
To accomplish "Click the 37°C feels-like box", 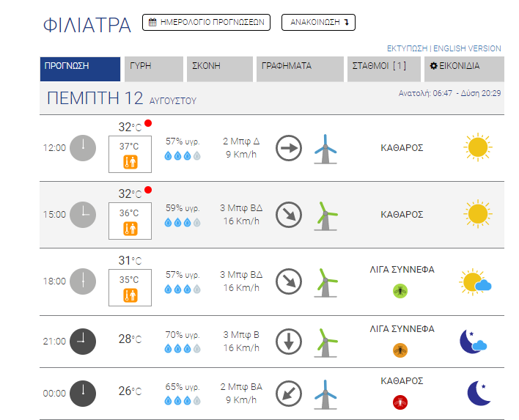I will click(130, 154).
